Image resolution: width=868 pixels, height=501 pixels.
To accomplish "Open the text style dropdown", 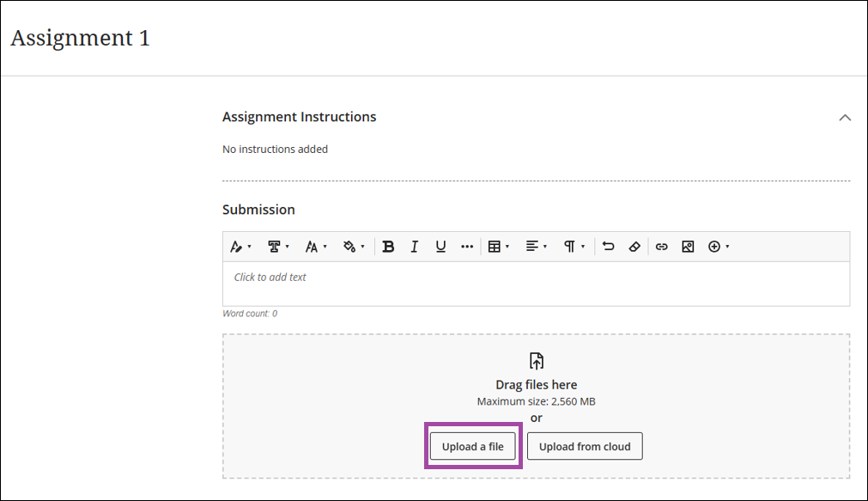I will coord(240,247).
